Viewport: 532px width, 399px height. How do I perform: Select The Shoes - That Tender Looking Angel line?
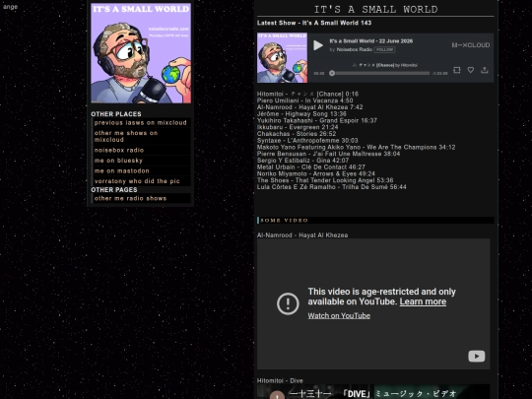pyautogui.click(x=325, y=180)
